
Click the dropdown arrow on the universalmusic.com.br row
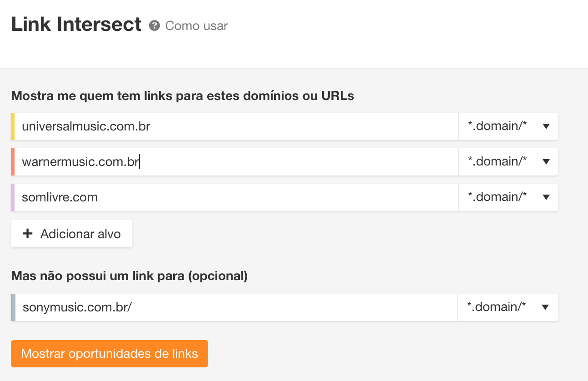coord(545,126)
